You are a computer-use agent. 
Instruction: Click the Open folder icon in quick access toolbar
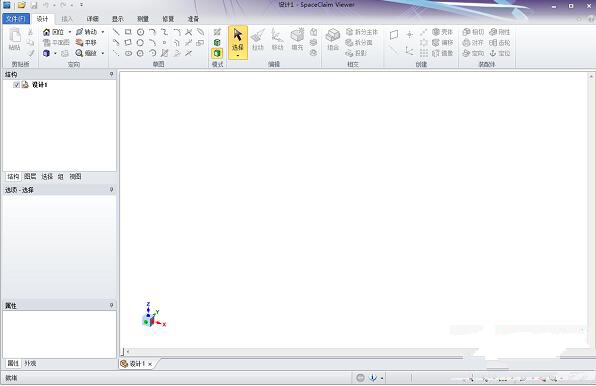coord(22,5)
